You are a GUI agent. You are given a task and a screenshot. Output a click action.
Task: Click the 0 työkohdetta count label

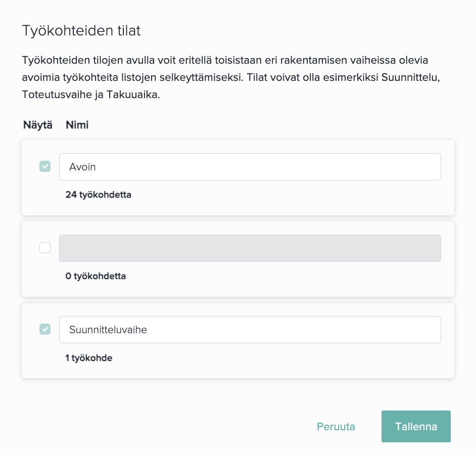coord(96,276)
